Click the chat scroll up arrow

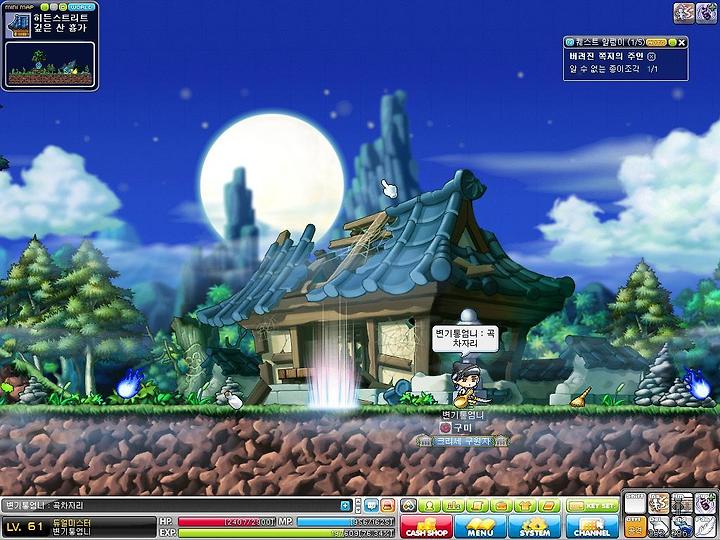[358, 502]
